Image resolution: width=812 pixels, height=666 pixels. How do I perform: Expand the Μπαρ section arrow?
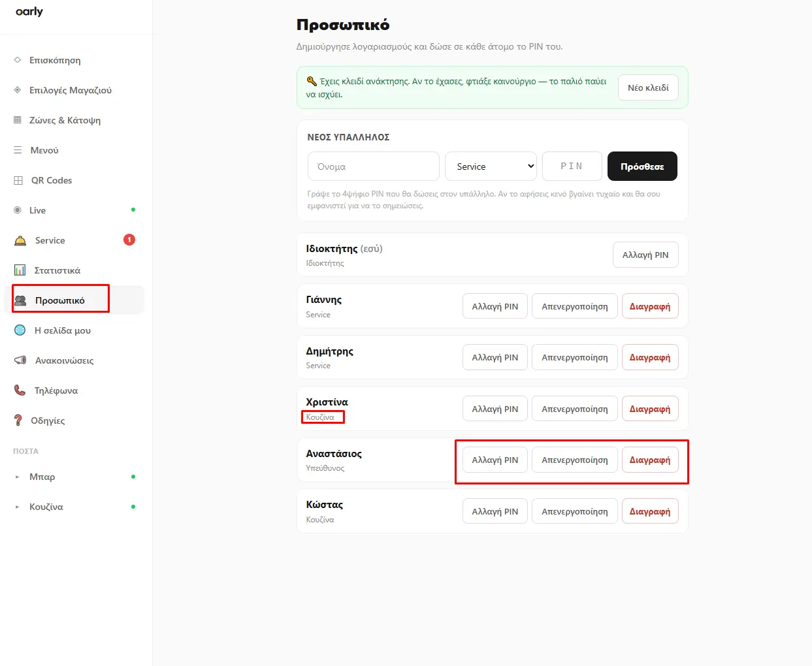click(x=18, y=477)
